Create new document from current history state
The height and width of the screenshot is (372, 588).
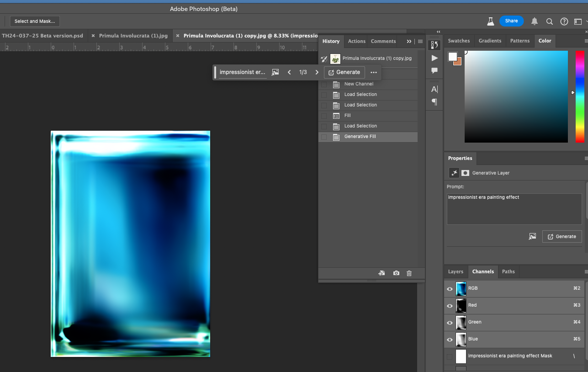click(381, 273)
